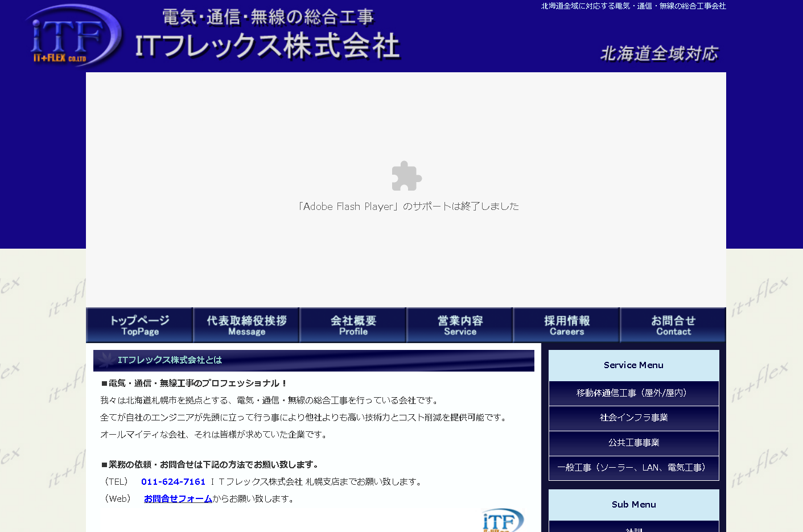The width and height of the screenshot is (803, 532).
Task: Open the トップページ TopPage menu item
Action: click(139, 324)
